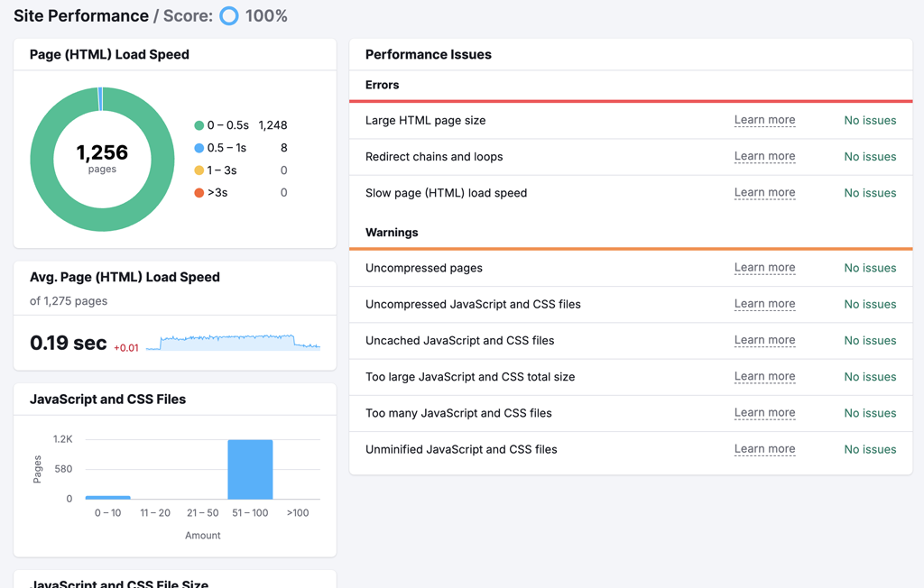The image size is (924, 588).
Task: Click No issues for Unminified JavaScript and CSS files
Action: (x=870, y=449)
